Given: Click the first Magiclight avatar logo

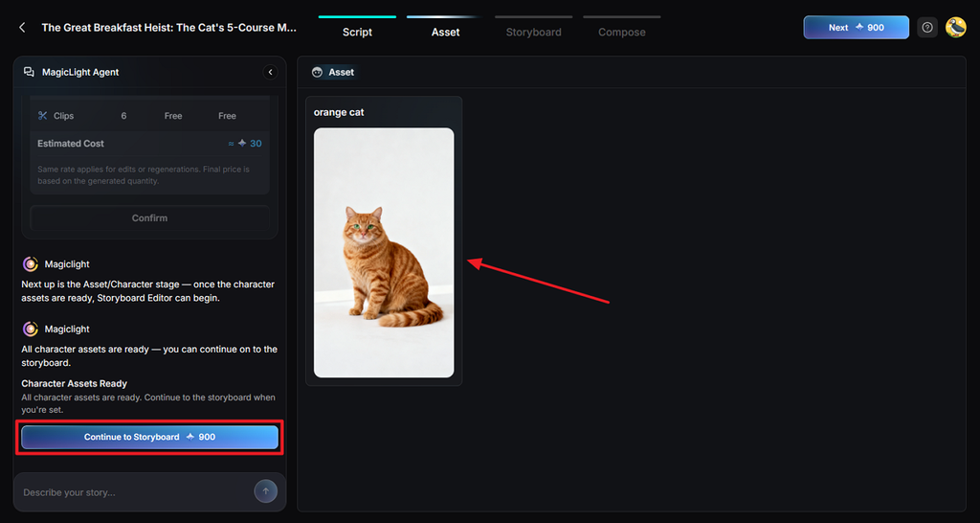Looking at the screenshot, I should 30,264.
